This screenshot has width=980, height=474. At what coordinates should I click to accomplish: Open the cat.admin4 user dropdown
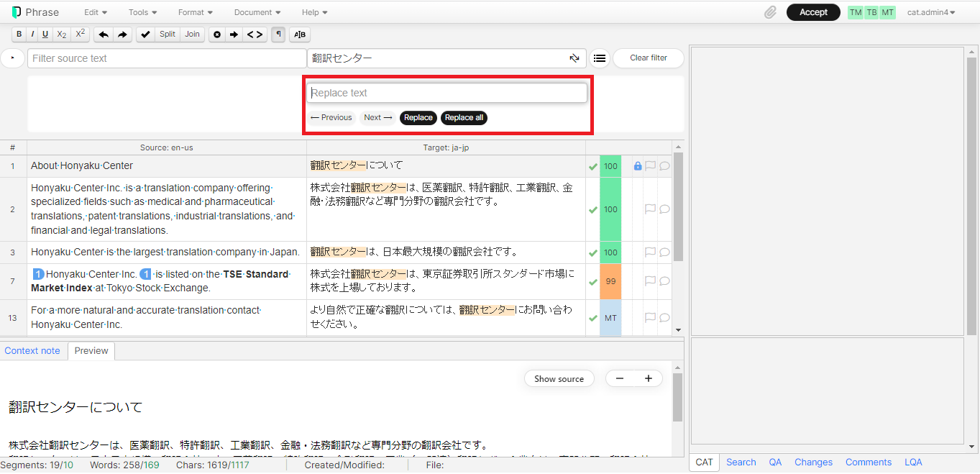[930, 12]
